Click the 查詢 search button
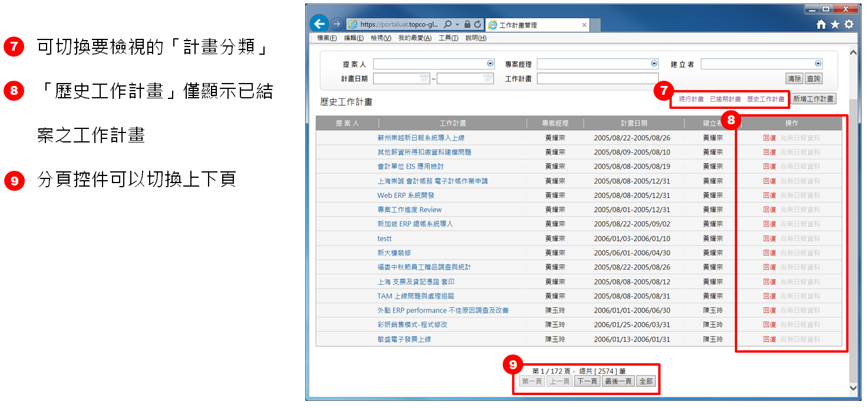 (x=813, y=78)
